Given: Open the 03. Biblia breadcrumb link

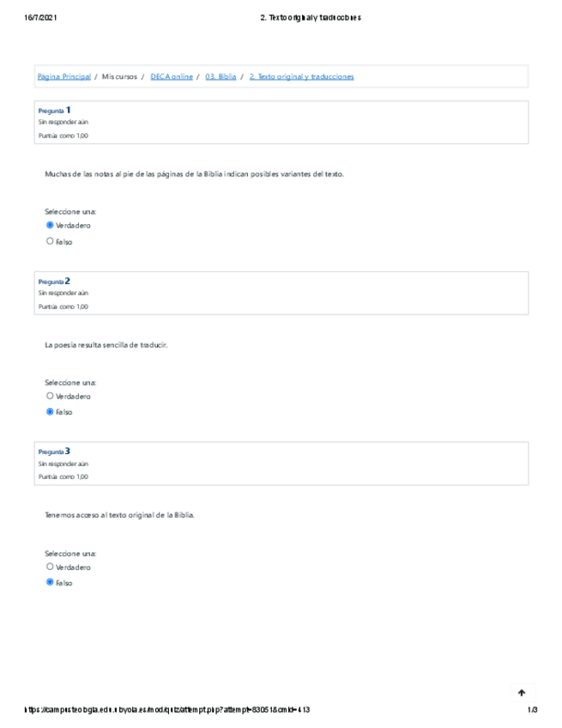Looking at the screenshot, I should tap(221, 77).
